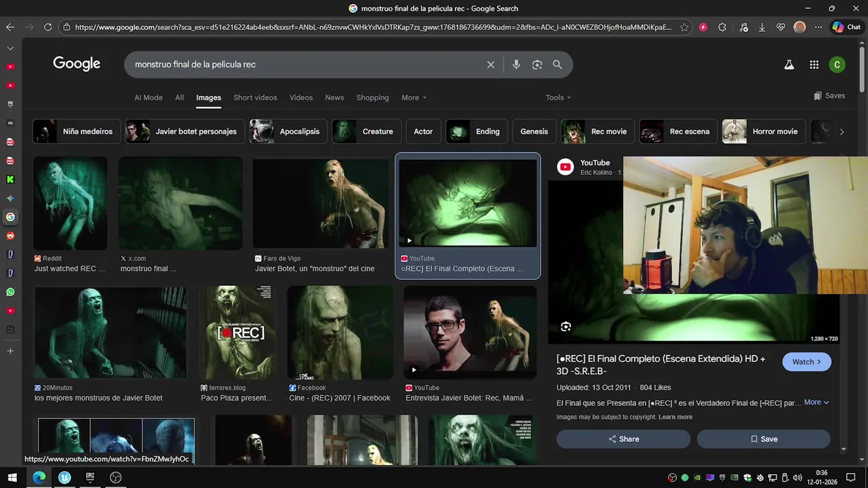Open Epic Games from the taskbar
This screenshot has height=488, width=868.
click(x=90, y=477)
